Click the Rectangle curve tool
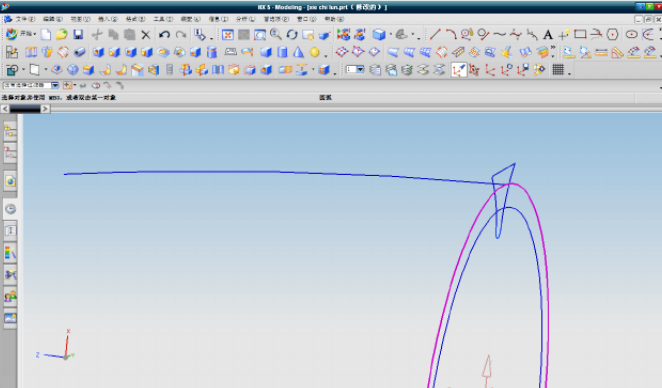This screenshot has height=388, width=662. pos(580,34)
